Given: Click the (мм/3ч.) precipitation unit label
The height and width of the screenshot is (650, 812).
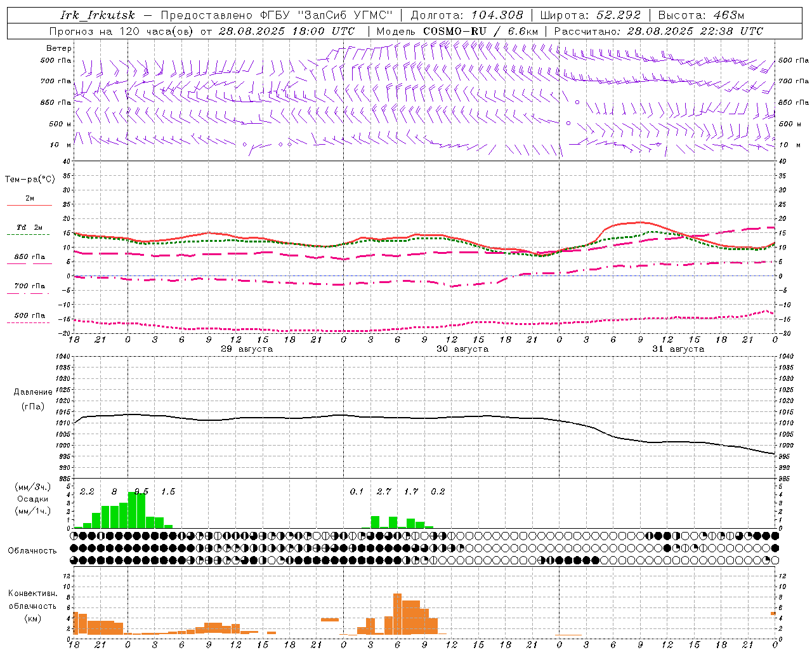Looking at the screenshot, I should 33,487.
